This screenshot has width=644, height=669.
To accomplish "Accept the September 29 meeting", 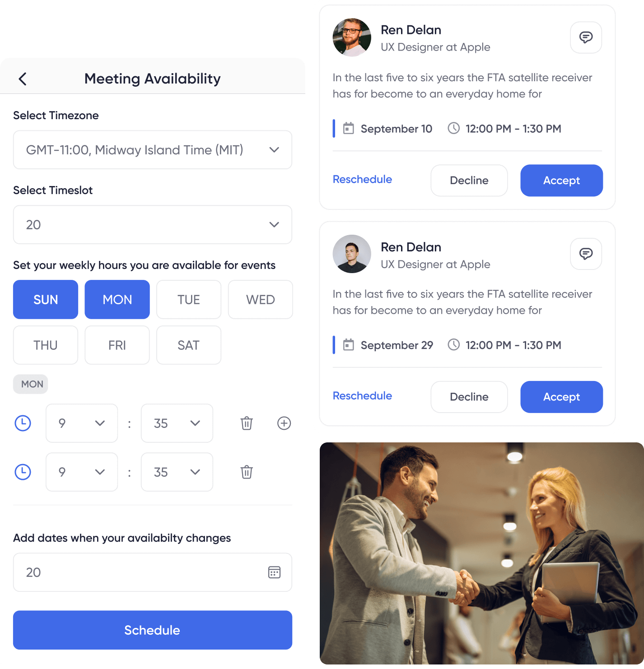I will click(561, 397).
